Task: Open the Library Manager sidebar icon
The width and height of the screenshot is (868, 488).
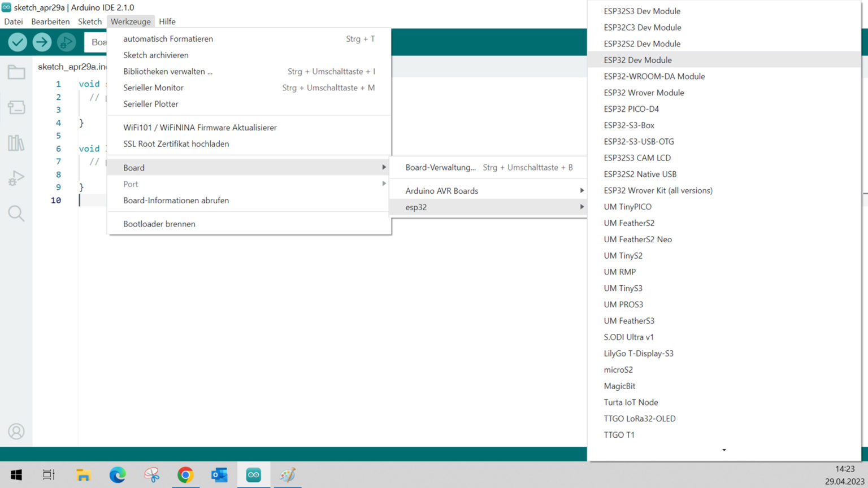Action: click(x=16, y=143)
